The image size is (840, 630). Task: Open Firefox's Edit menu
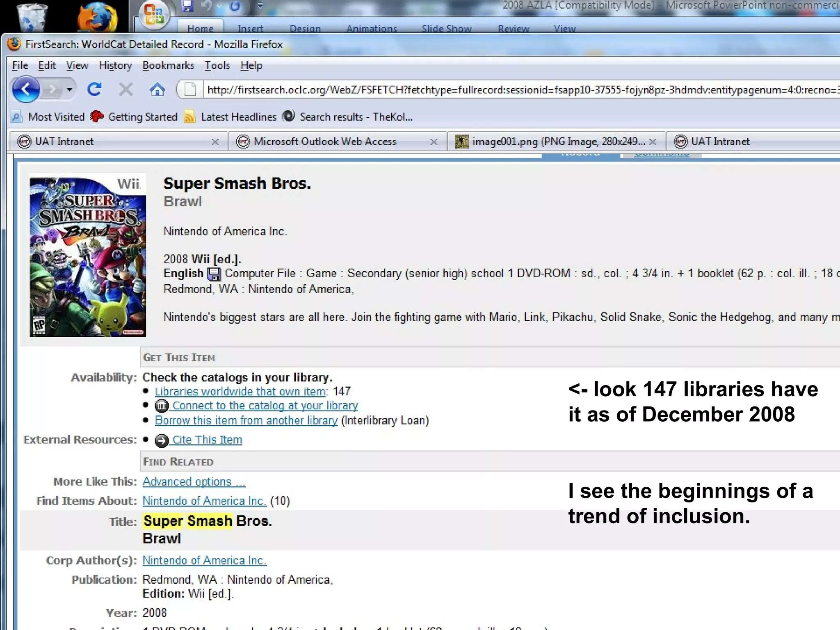point(47,66)
